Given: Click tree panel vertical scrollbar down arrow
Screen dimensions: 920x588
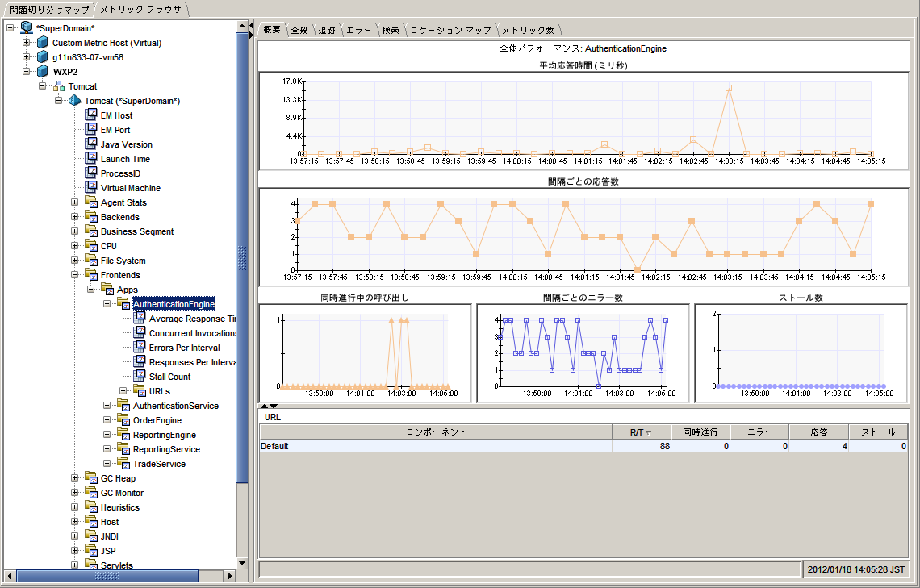Looking at the screenshot, I should (x=242, y=562).
